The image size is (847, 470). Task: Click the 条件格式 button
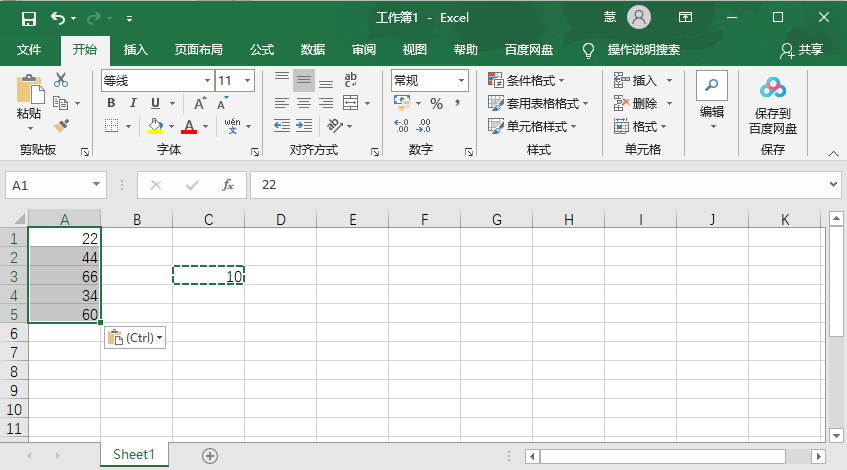coord(526,80)
